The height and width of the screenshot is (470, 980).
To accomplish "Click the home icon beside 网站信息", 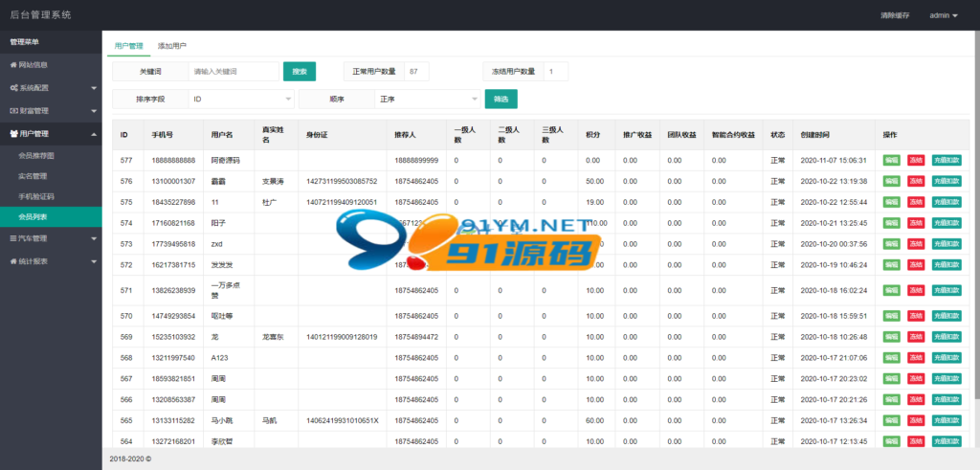I will point(13,65).
